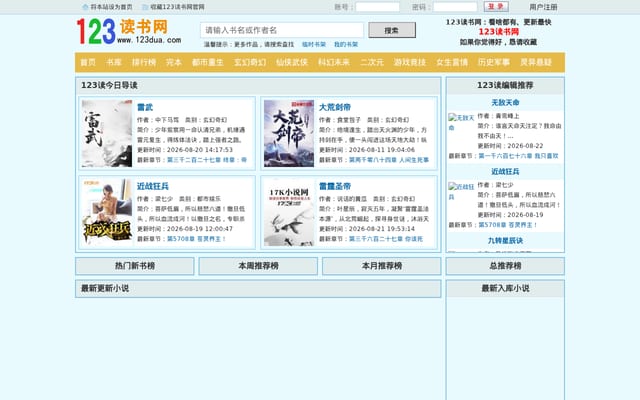Open sidebar 近战狂兵 latest chapter 第5708章
640x400 pixels.
pyautogui.click(x=508, y=225)
